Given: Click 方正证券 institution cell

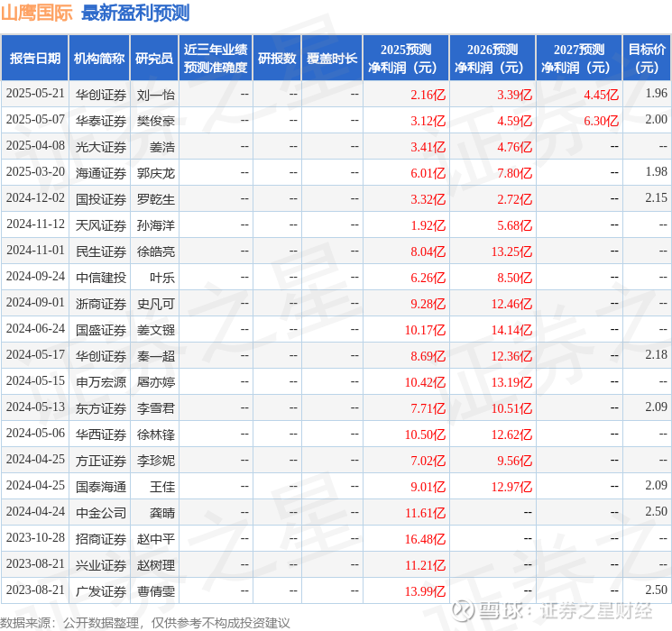Looking at the screenshot, I should (101, 461).
